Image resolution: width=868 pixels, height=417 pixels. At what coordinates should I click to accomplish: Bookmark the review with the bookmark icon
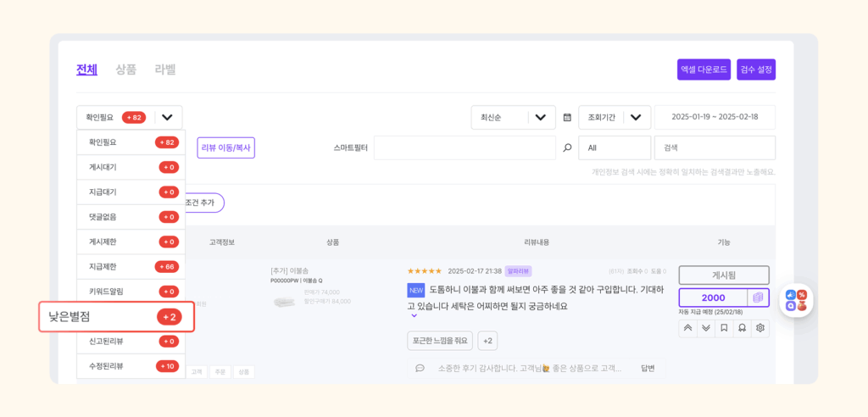coord(724,328)
